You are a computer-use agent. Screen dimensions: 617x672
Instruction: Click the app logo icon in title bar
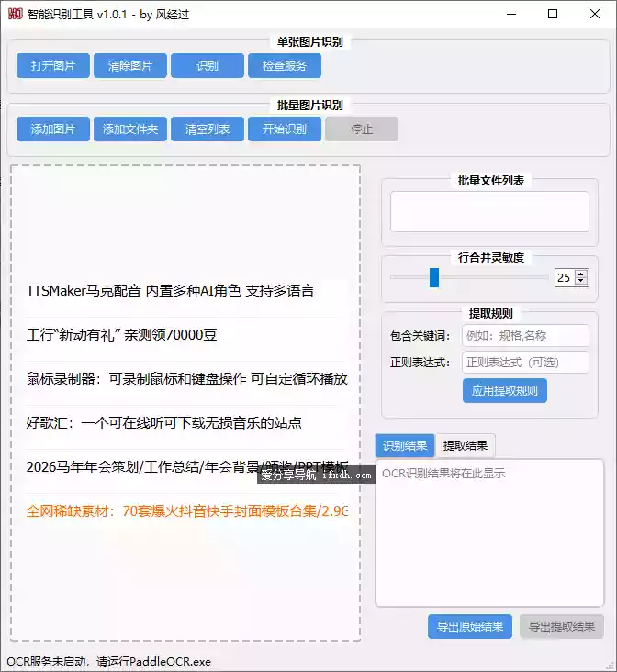click(15, 14)
